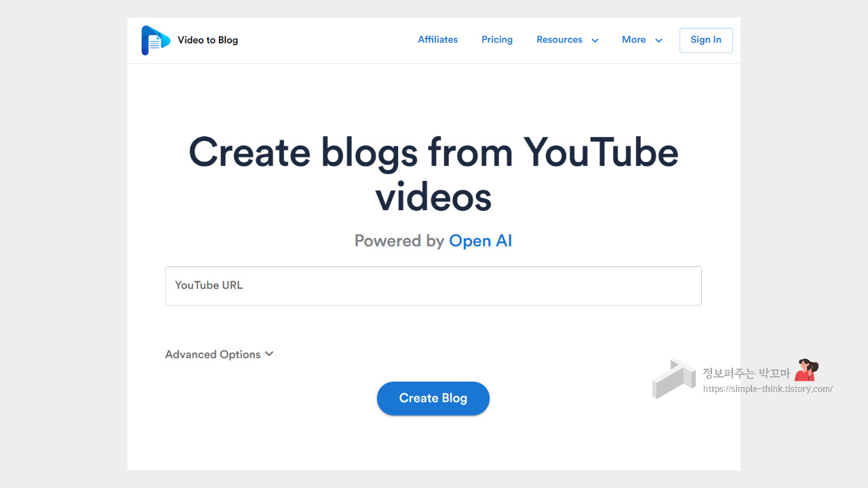Expand Advanced Options

coord(219,354)
